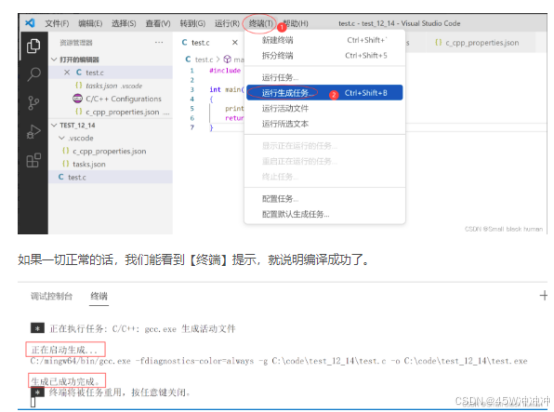This screenshot has width=554, height=412.
Task: Open test.c in TEST_12_14 folder
Action: pyautogui.click(x=110, y=177)
